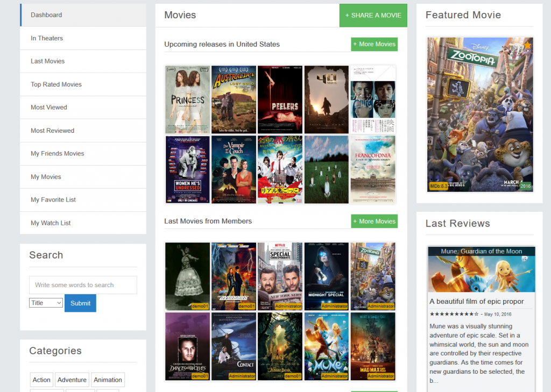Open The Avengers movie poster
Viewport: 551px width, 392px height.
[234, 276]
